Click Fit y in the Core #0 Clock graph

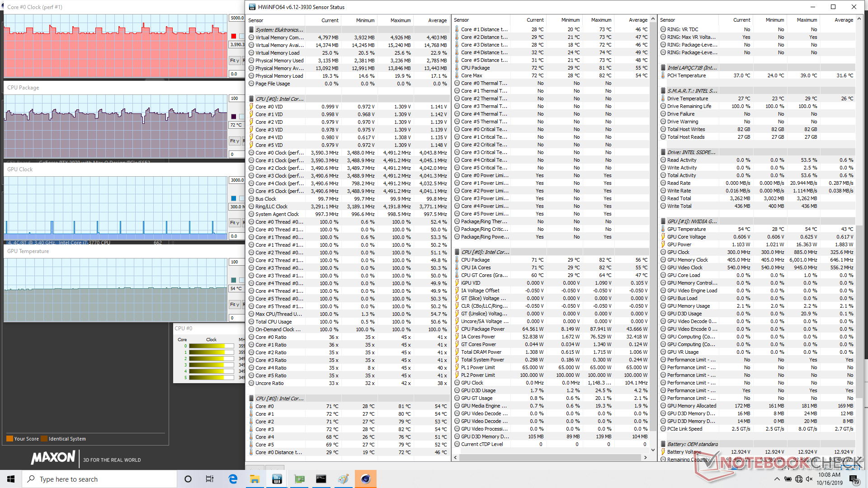(x=235, y=61)
